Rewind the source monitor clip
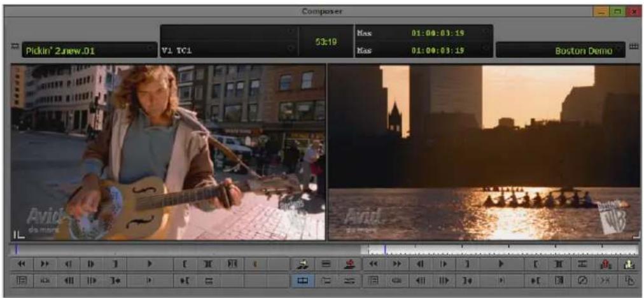The image size is (644, 298). tap(22, 264)
